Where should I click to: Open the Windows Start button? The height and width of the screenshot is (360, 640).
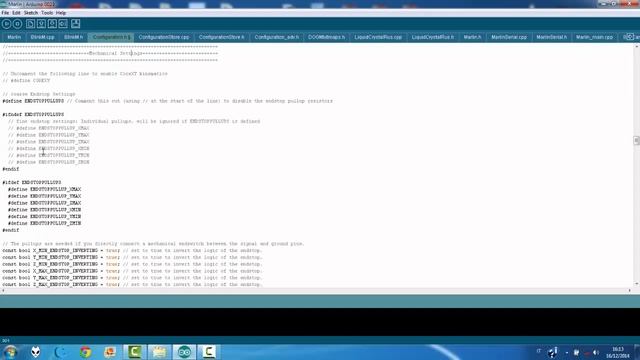click(x=10, y=352)
